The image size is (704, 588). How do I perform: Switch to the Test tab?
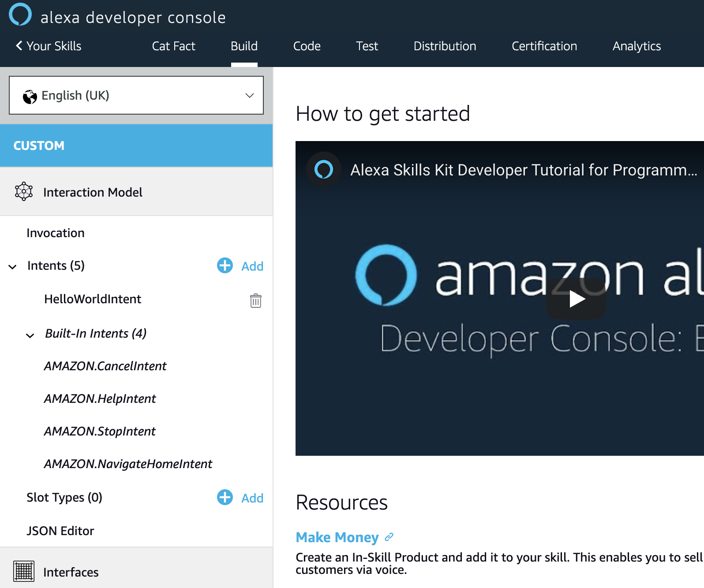click(367, 46)
